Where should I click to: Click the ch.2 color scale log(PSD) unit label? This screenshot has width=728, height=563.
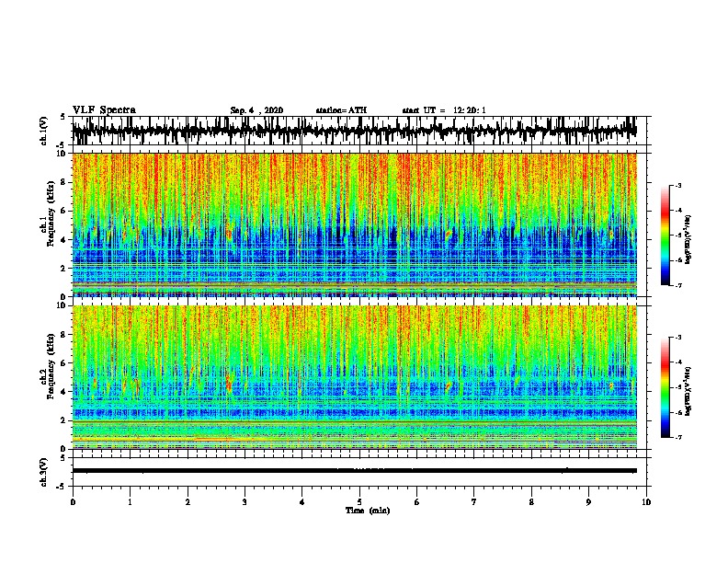[x=688, y=391]
